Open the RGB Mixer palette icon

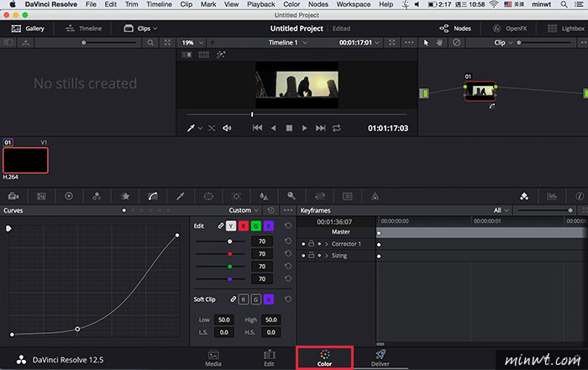click(x=97, y=196)
